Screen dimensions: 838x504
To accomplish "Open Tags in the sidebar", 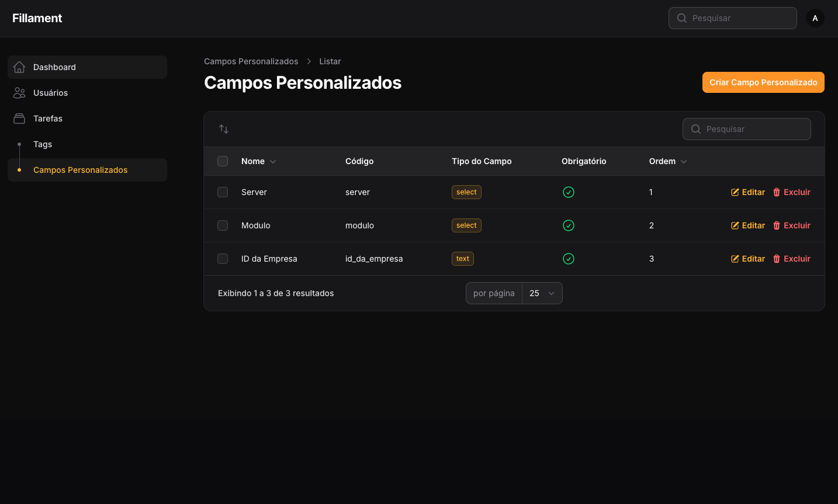I will [x=43, y=144].
